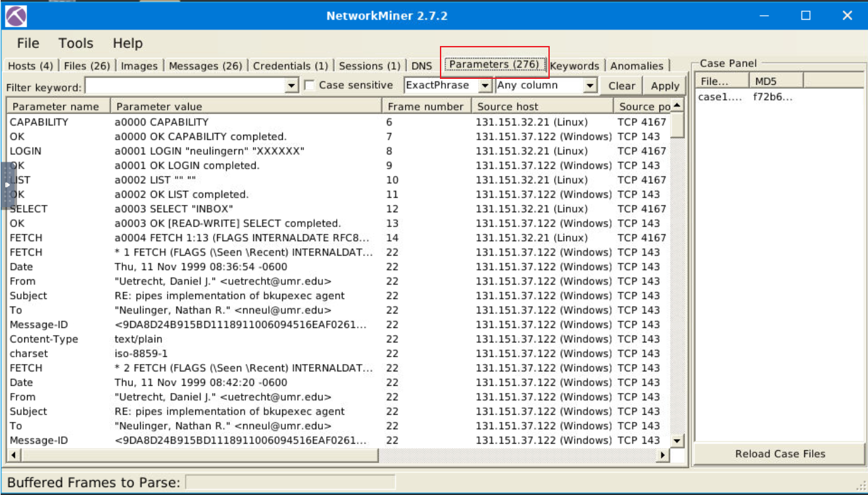Maximize the NetworkMiner window
The width and height of the screenshot is (868, 495).
point(806,16)
